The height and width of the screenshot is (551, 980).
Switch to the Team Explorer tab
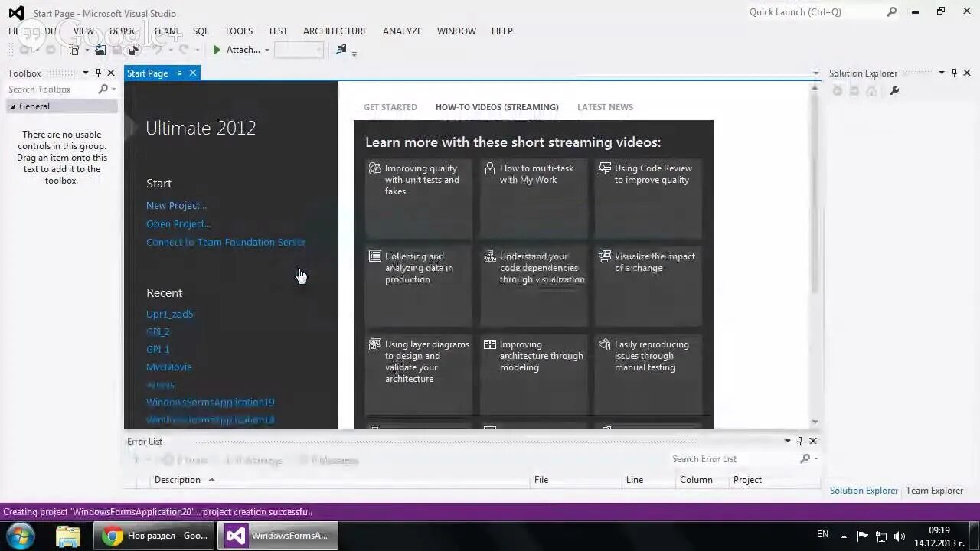(934, 491)
